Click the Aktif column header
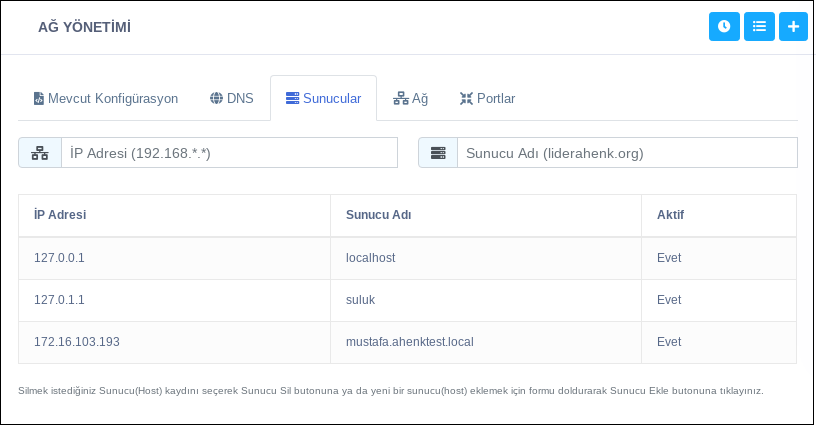This screenshot has height=428, width=816. tap(670, 216)
